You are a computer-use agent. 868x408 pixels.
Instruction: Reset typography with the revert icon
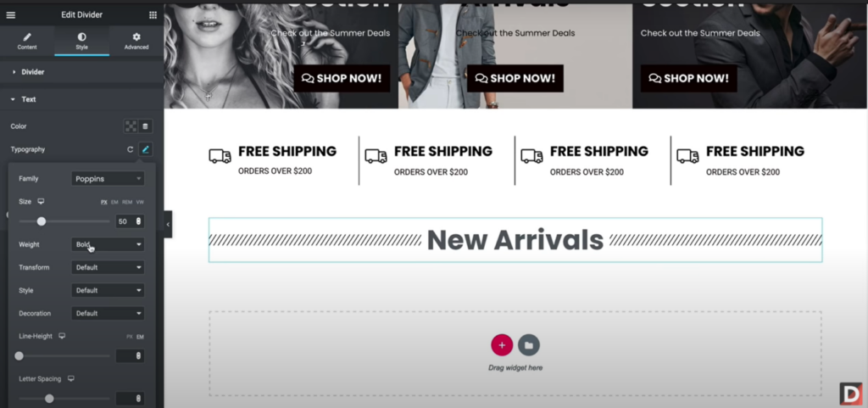click(x=130, y=149)
